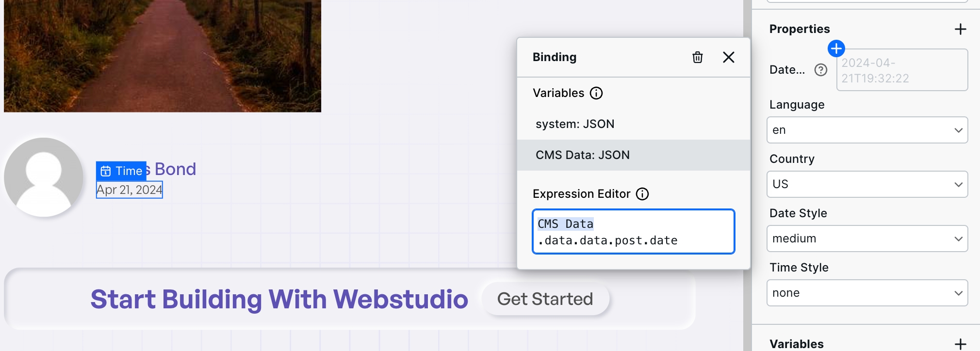Open the Country dropdown
Image resolution: width=980 pixels, height=351 pixels.
867,184
